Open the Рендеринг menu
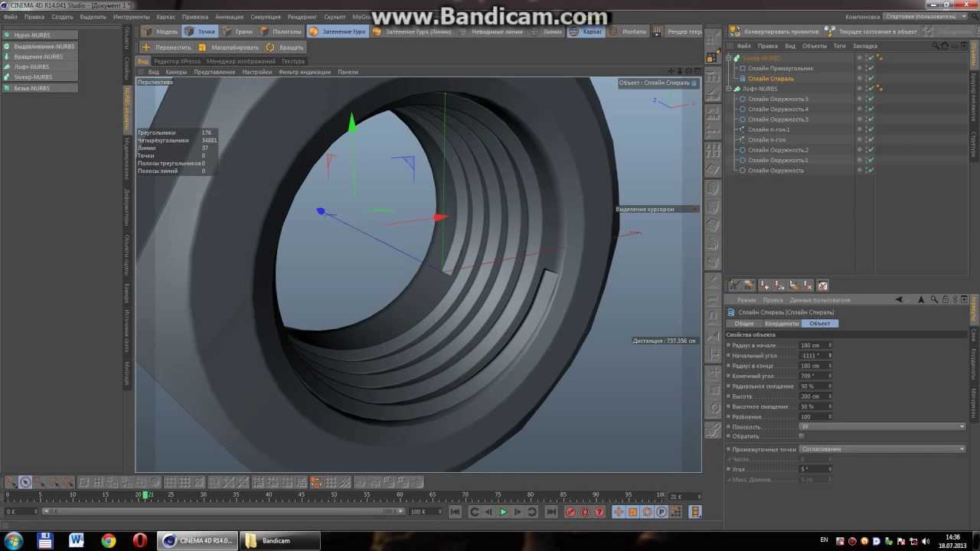 [302, 16]
